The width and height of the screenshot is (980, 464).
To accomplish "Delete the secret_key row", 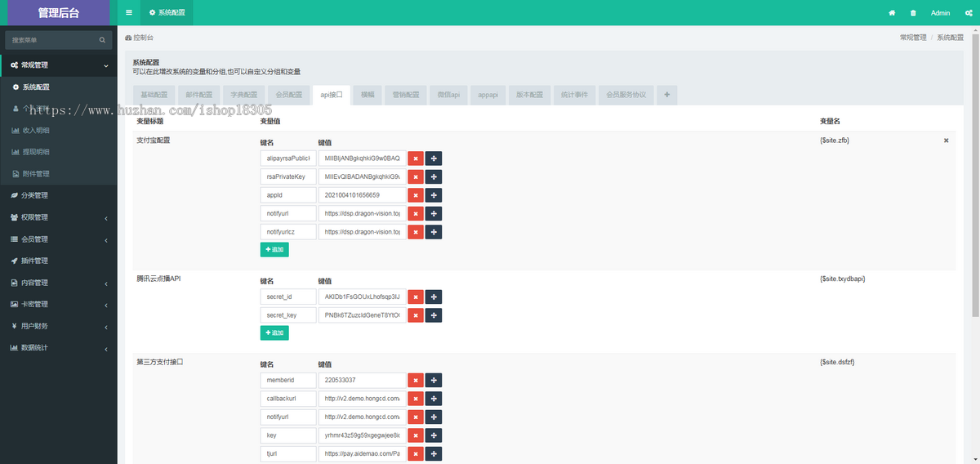I will pyautogui.click(x=415, y=315).
